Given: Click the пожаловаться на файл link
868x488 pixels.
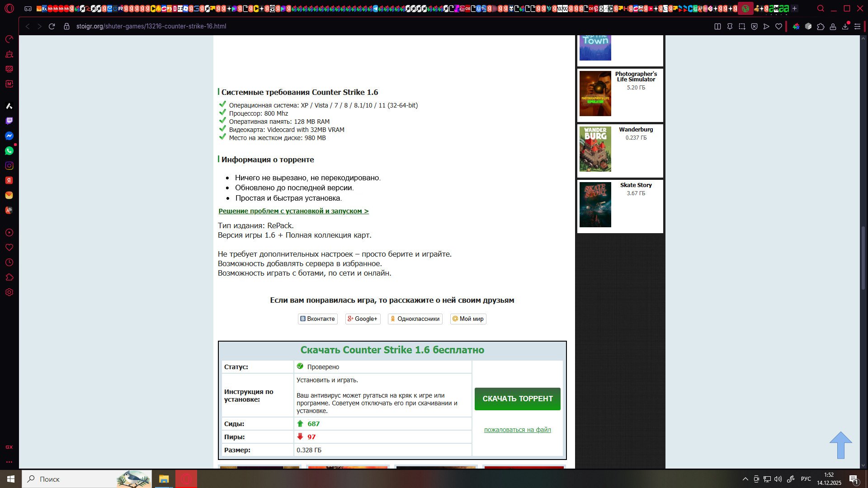Looking at the screenshot, I should [x=517, y=430].
